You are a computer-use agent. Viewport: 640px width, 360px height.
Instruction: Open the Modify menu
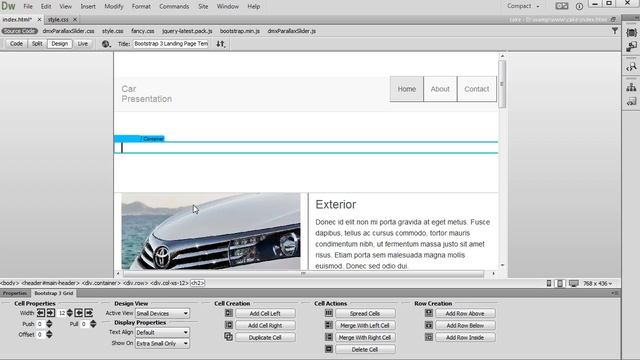point(114,7)
